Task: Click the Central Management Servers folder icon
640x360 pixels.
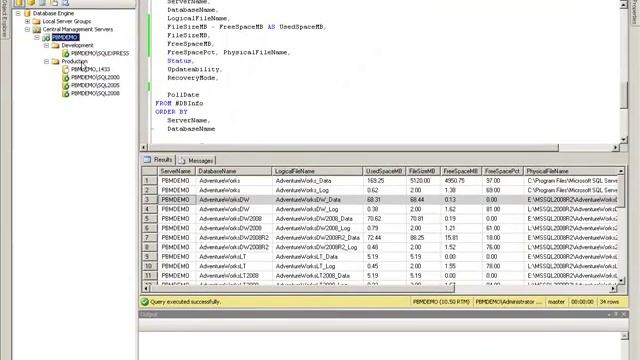Action: click(x=37, y=29)
